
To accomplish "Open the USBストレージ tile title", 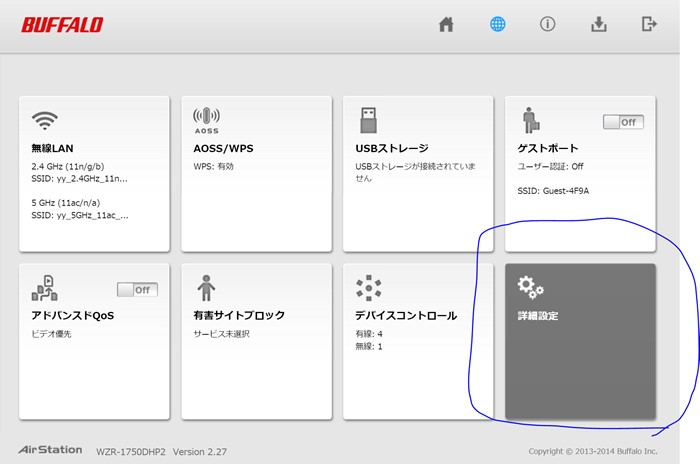I will tap(392, 148).
